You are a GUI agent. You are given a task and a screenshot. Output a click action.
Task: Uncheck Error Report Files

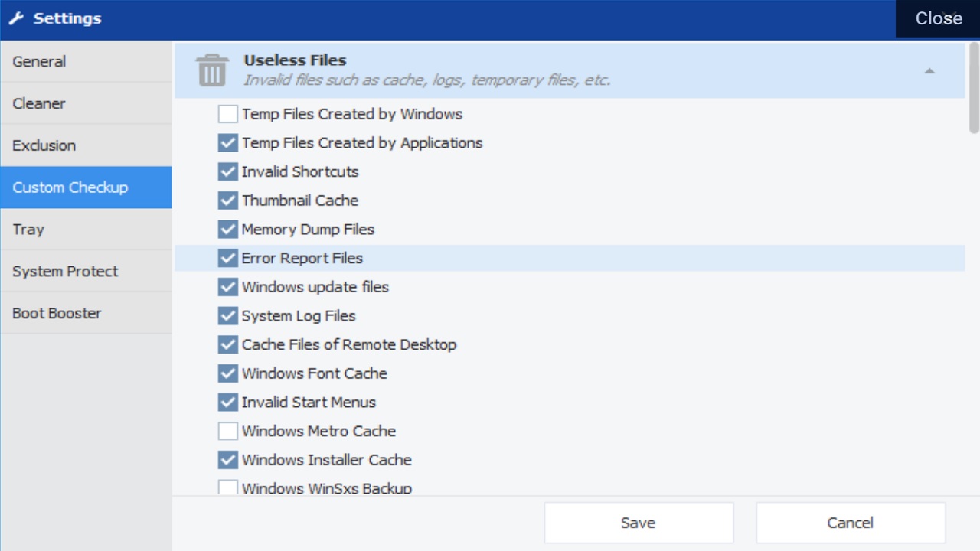227,258
